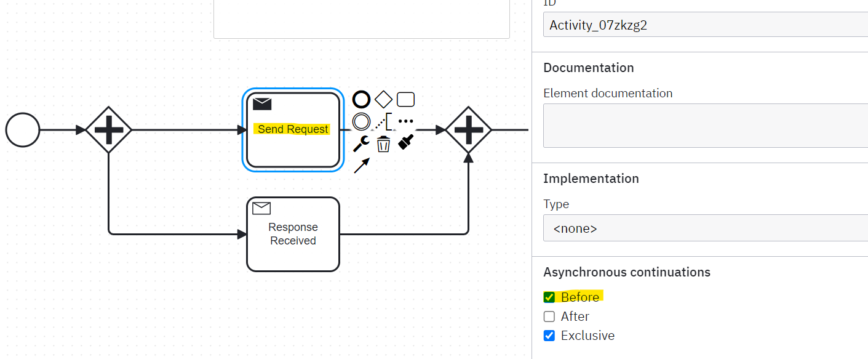Collapse the Documentation section header
The image size is (868, 359).
click(x=588, y=68)
